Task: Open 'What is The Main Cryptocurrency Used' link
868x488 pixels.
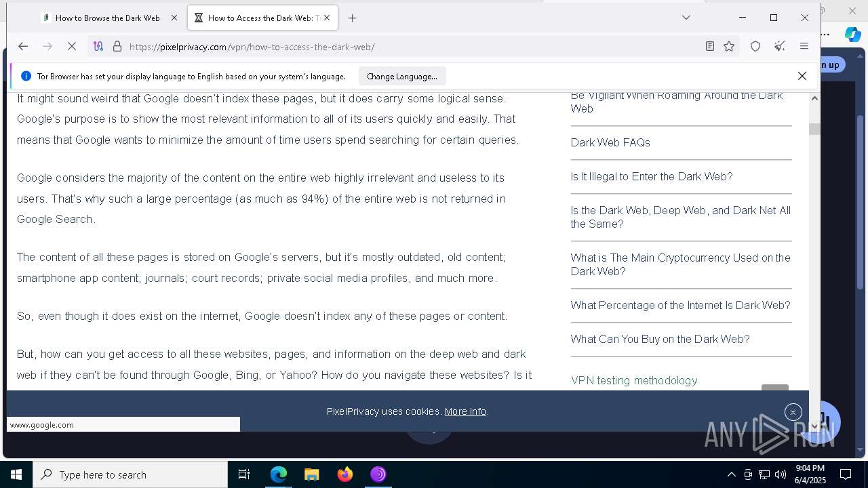Action: click(x=681, y=264)
